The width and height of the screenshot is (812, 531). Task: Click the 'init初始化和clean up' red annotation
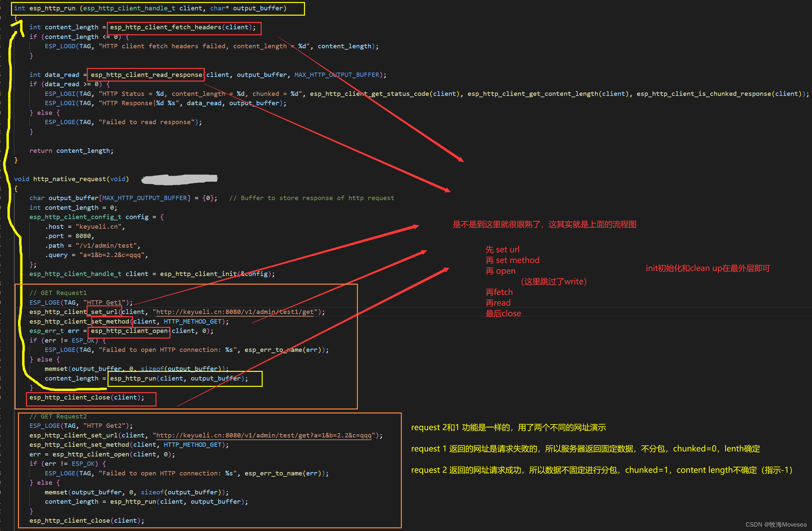point(707,269)
